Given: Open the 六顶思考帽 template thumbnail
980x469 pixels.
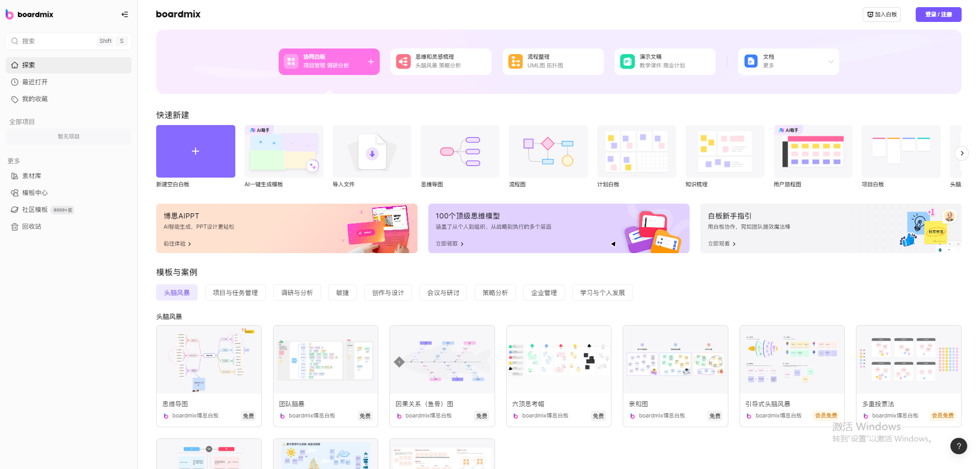Looking at the screenshot, I should [558, 360].
